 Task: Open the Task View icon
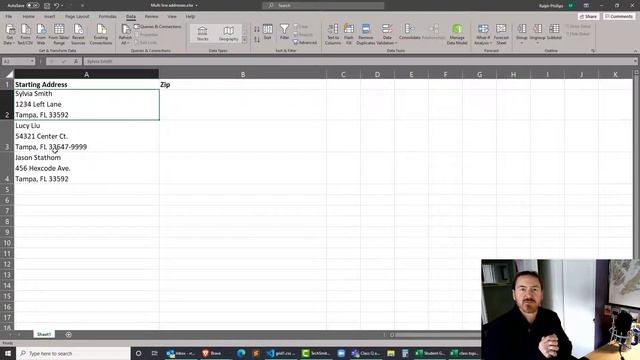154,353
